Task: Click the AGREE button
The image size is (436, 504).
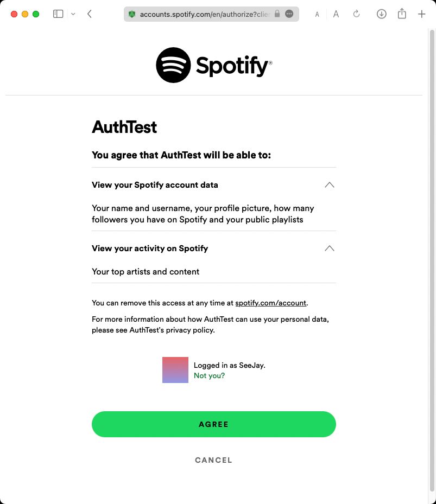Action: point(213,424)
